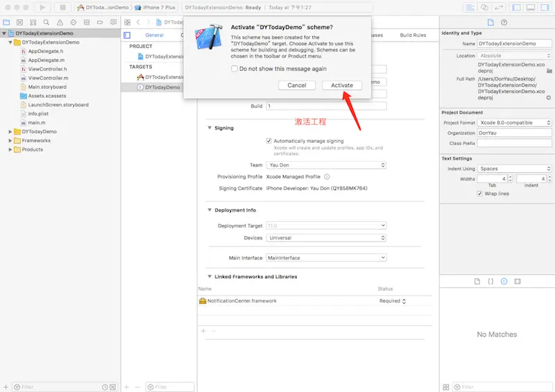
Task: Click the Cancel button in dialog
Action: pyautogui.click(x=297, y=85)
